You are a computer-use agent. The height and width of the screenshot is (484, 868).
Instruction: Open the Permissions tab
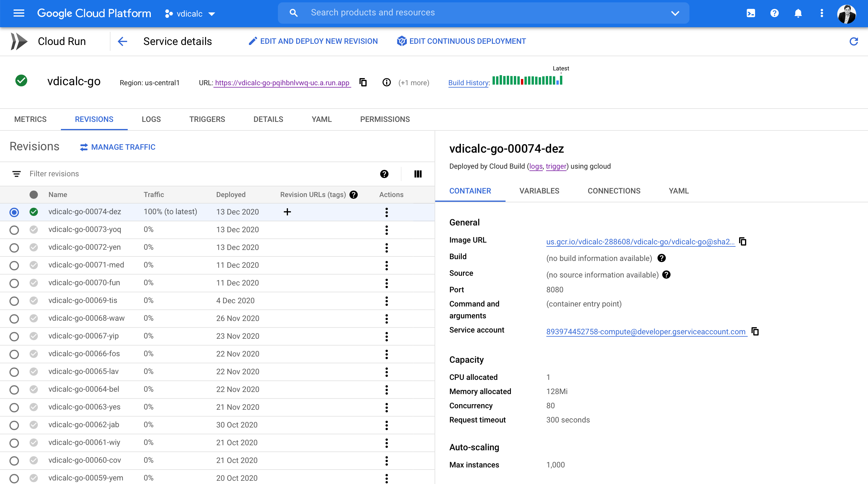click(385, 120)
